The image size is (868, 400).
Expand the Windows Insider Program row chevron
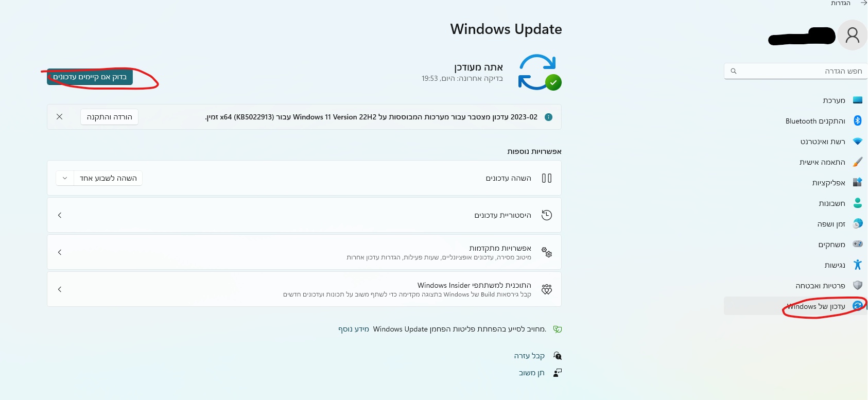tap(60, 289)
